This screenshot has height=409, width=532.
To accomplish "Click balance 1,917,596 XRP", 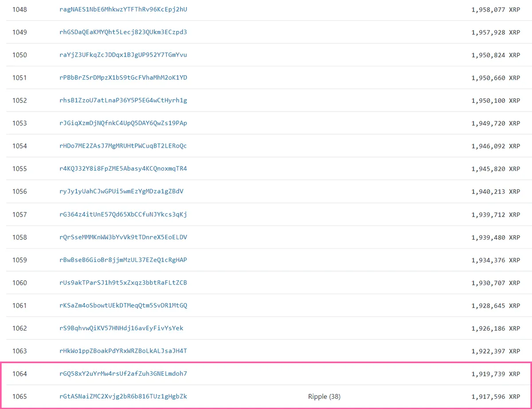I will point(496,397).
